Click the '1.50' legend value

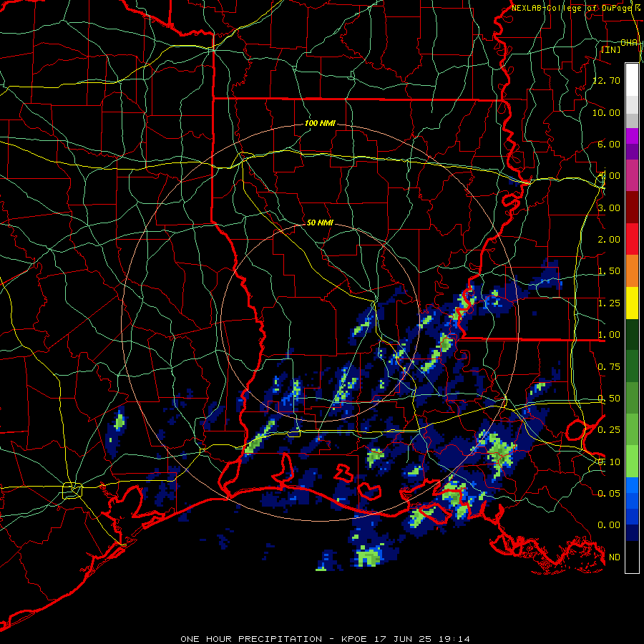pyautogui.click(x=609, y=271)
